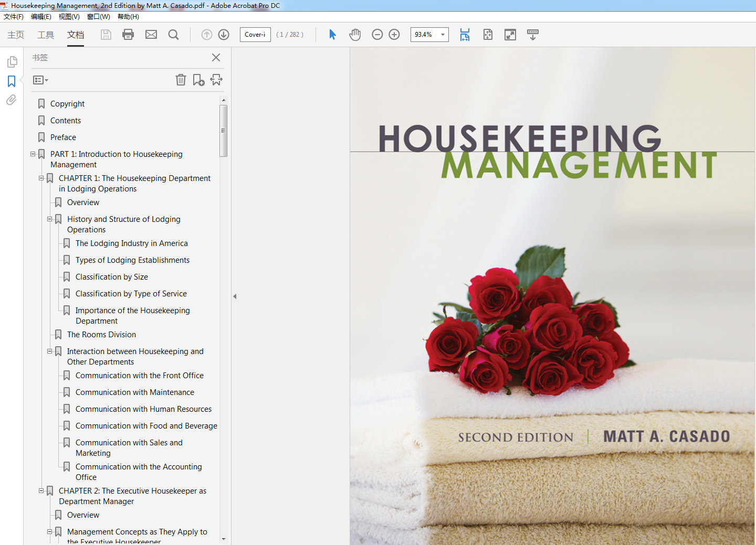Click fit one full page icon
The image size is (756, 545).
pyautogui.click(x=488, y=35)
